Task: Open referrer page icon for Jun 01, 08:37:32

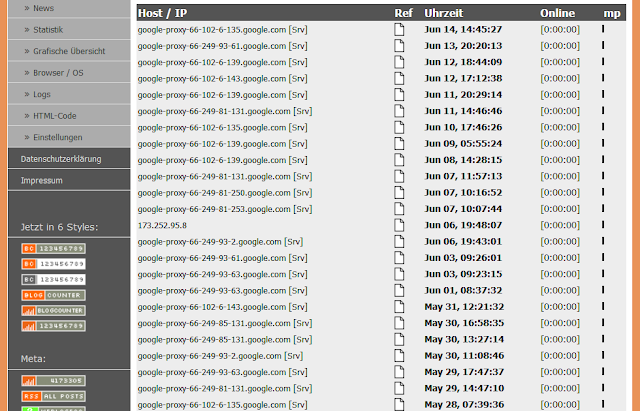Action: pos(399,291)
